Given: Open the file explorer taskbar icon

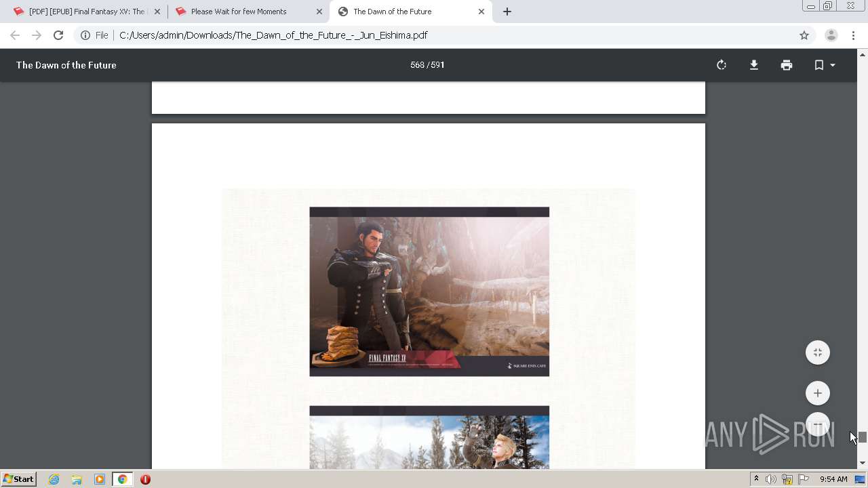Looking at the screenshot, I should click(x=77, y=479).
